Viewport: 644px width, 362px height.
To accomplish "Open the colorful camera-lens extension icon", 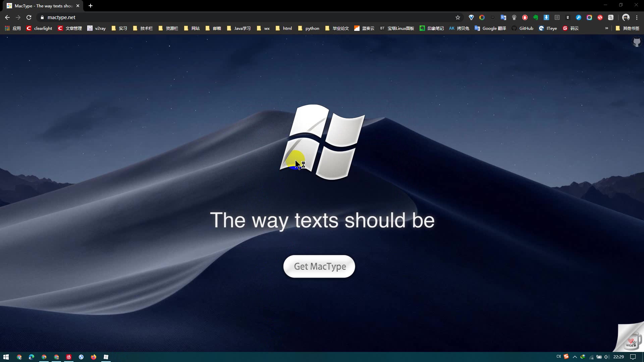I will (589, 17).
